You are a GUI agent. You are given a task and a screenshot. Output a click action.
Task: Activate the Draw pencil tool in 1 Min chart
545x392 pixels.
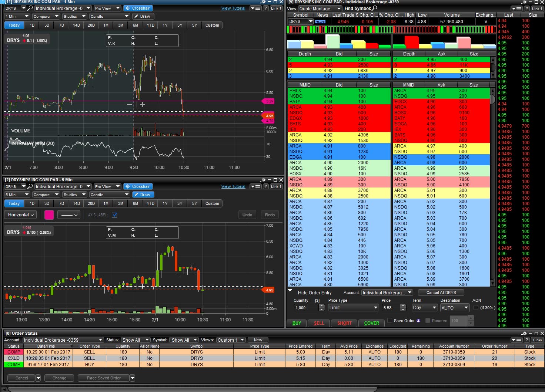tap(142, 16)
